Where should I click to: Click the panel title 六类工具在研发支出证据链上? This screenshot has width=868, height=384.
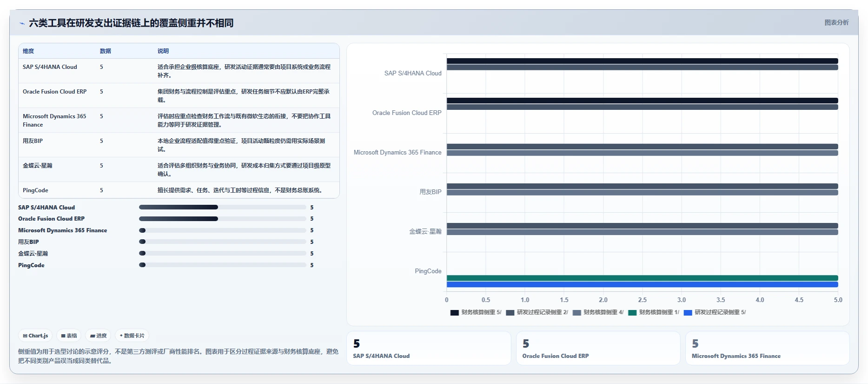pyautogui.click(x=131, y=23)
